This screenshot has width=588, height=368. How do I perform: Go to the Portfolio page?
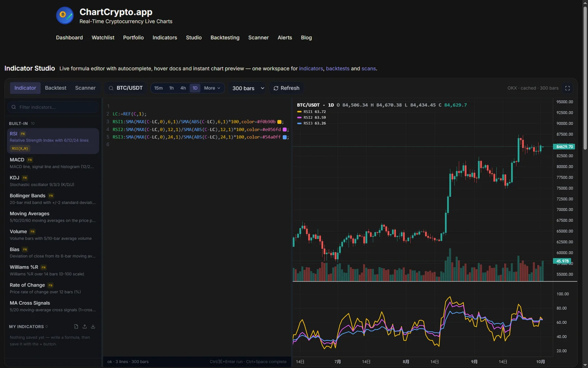[133, 38]
